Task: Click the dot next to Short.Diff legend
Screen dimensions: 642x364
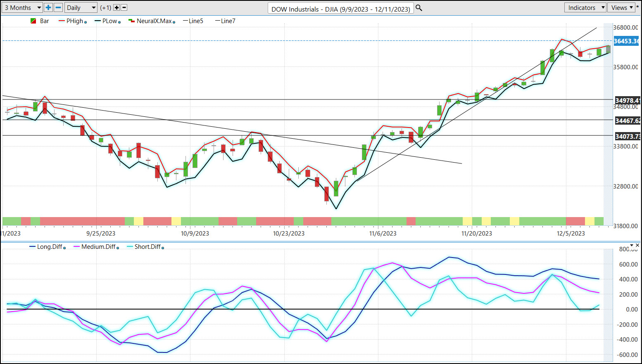Action: (x=163, y=248)
